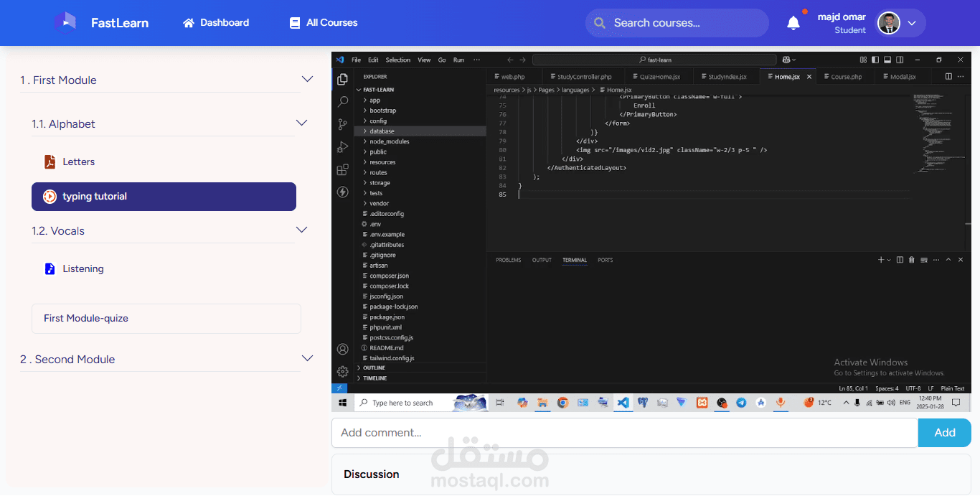
Task: Click Windows taskbar search box
Action: click(x=422, y=403)
